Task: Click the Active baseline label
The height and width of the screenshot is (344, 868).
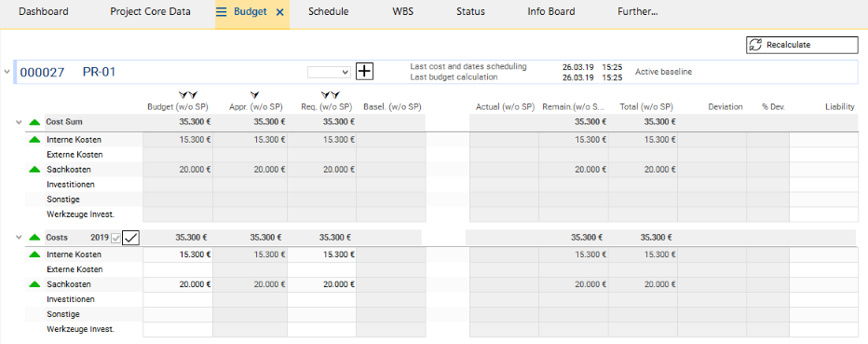Action: pyautogui.click(x=663, y=72)
